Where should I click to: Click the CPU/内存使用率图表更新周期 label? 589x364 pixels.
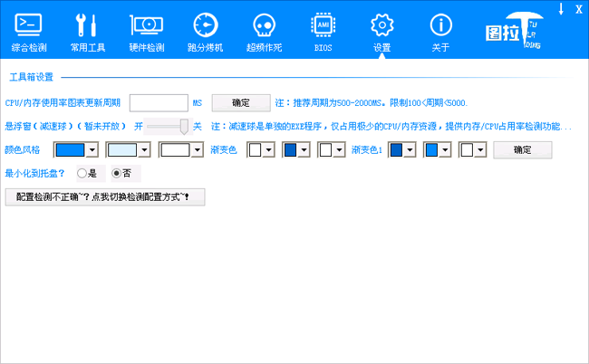click(63, 103)
